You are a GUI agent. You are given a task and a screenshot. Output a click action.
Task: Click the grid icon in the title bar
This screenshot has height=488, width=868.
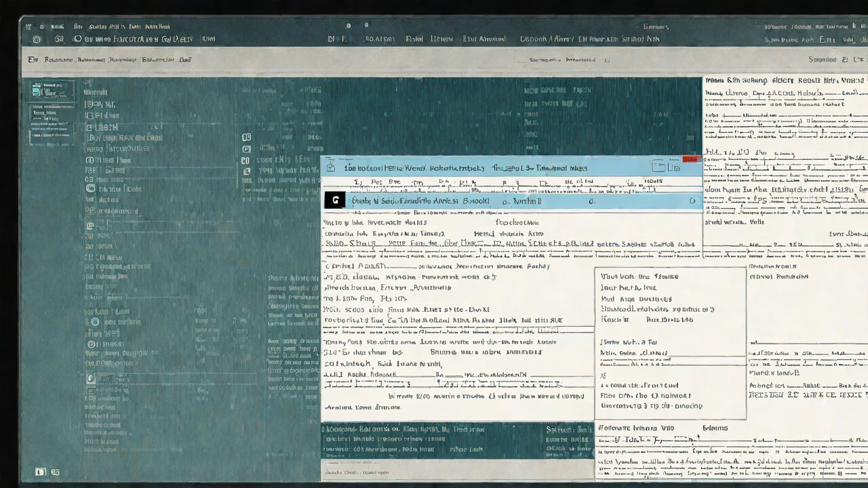click(28, 27)
